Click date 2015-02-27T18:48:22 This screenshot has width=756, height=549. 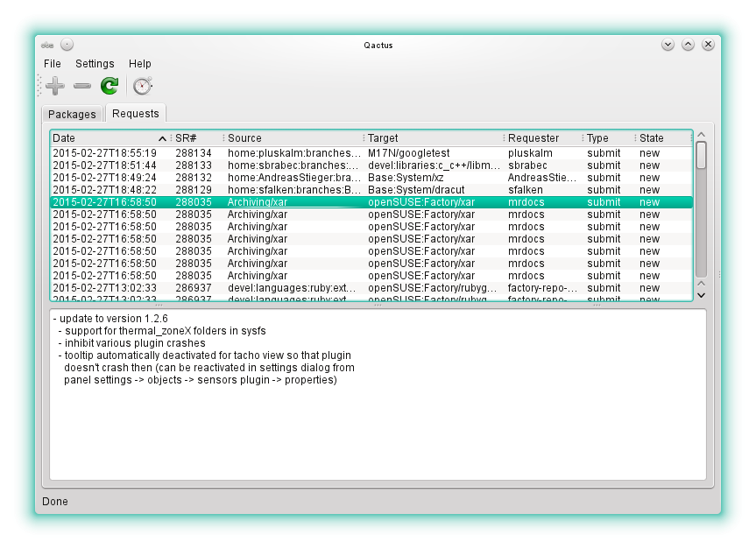104,190
